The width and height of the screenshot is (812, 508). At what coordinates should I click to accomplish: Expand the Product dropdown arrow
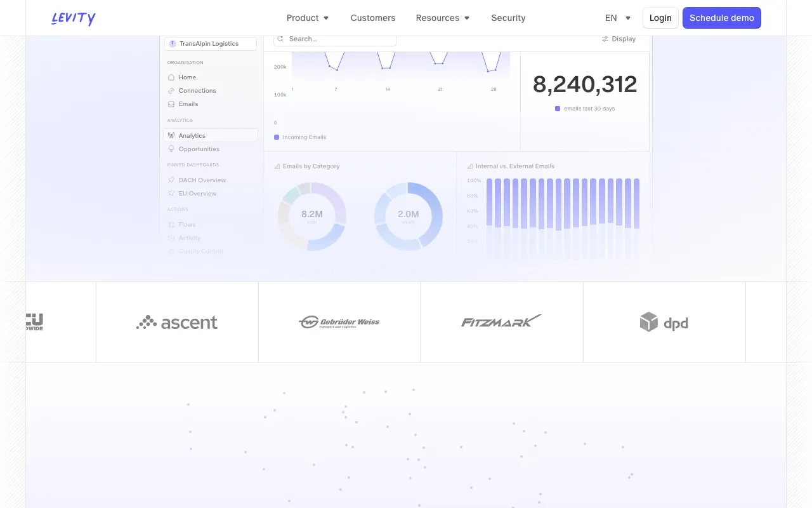[326, 18]
